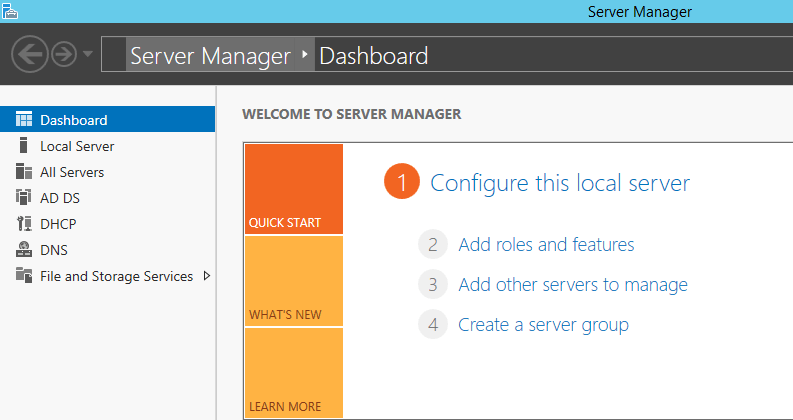The image size is (793, 420).
Task: Click the Server Manager window title text
Action: point(640,12)
